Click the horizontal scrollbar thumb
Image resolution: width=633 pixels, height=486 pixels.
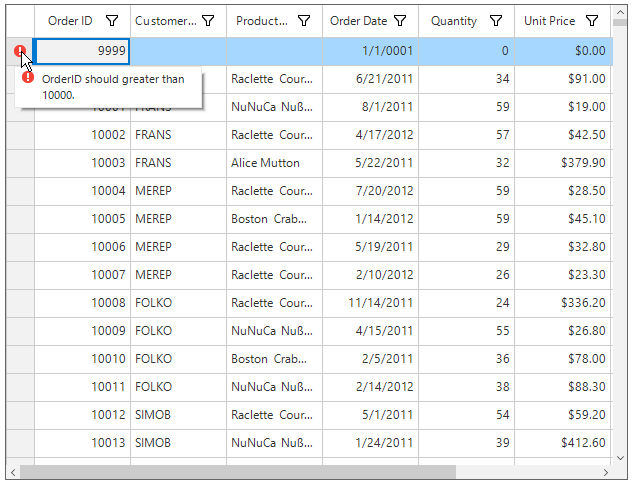[x=238, y=472]
